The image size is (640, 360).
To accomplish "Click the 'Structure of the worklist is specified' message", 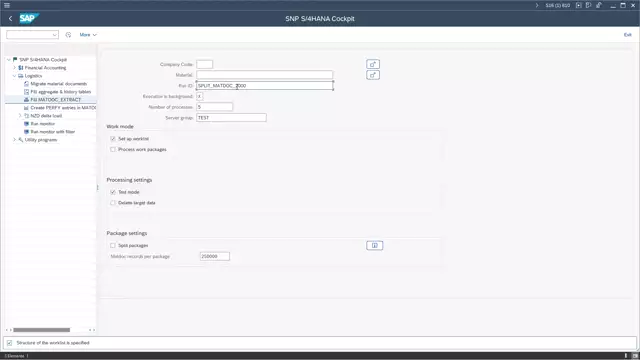I will (53, 343).
